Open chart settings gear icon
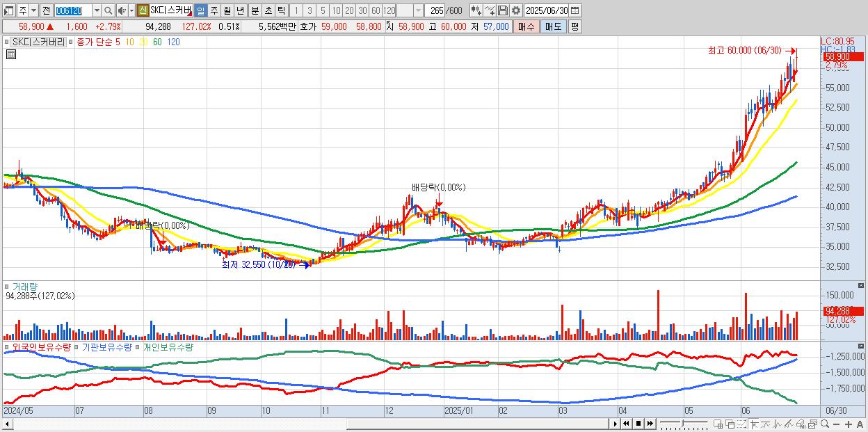The height and width of the screenshot is (432, 868). point(515,10)
